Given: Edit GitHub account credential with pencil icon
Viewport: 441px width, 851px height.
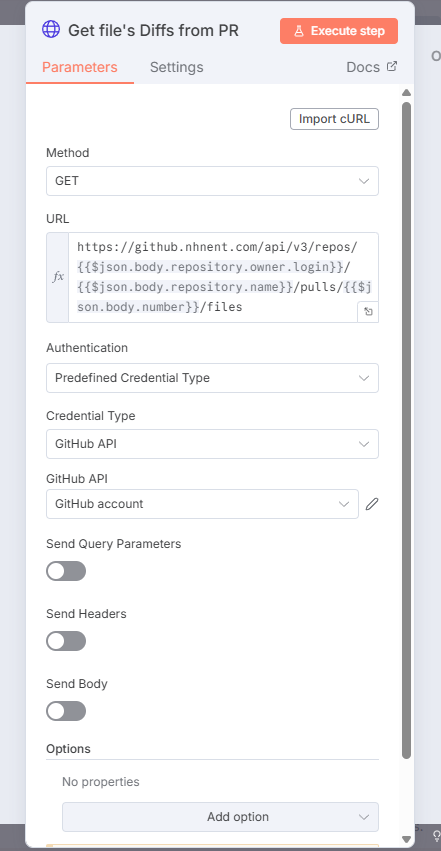Looking at the screenshot, I should pyautogui.click(x=372, y=504).
